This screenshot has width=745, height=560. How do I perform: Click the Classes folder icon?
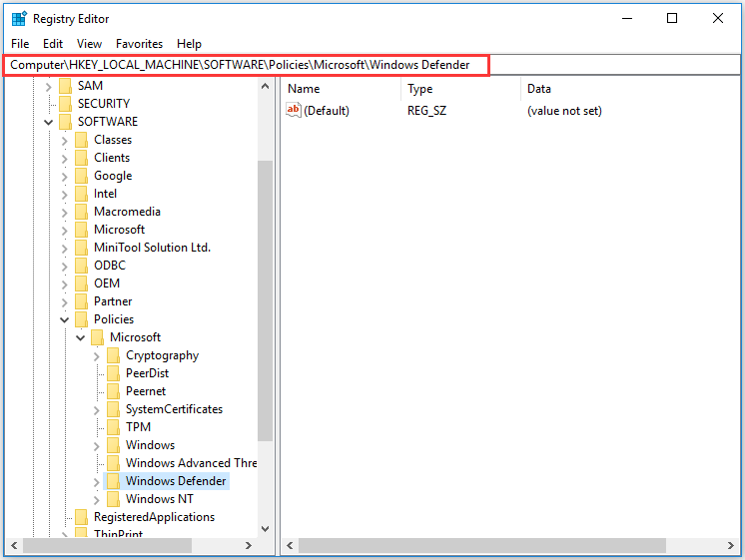point(81,140)
